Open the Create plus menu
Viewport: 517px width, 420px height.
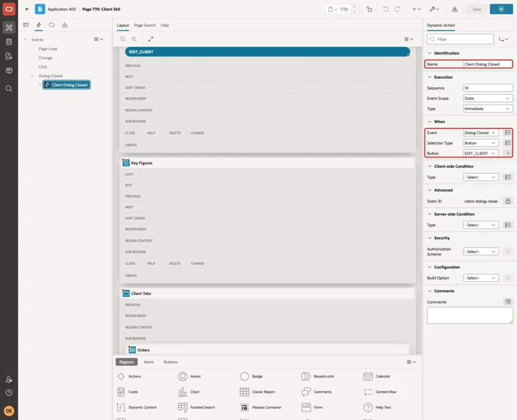(417, 9)
